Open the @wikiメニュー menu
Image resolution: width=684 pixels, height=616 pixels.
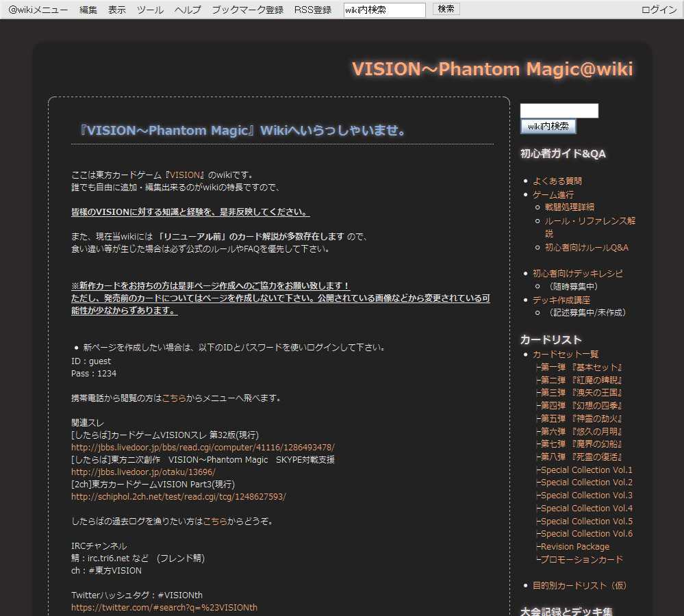(x=38, y=10)
